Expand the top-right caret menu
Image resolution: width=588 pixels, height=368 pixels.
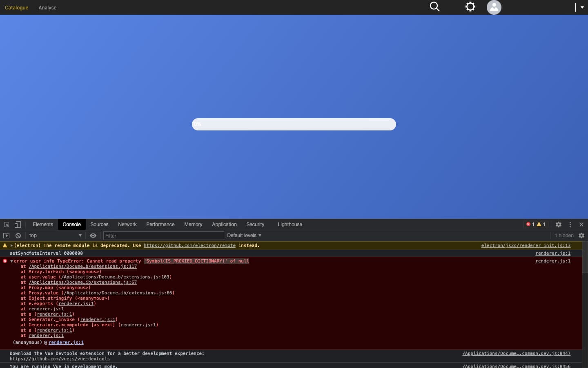582,7
